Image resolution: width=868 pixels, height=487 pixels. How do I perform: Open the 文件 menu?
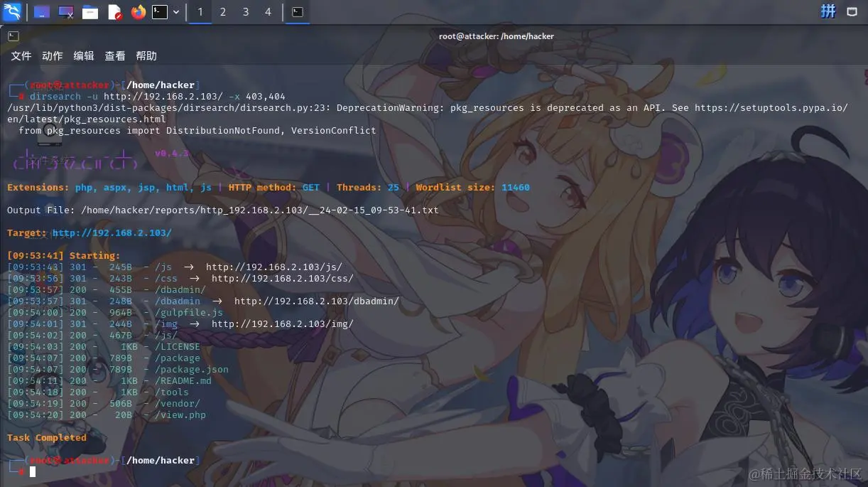pyautogui.click(x=21, y=55)
